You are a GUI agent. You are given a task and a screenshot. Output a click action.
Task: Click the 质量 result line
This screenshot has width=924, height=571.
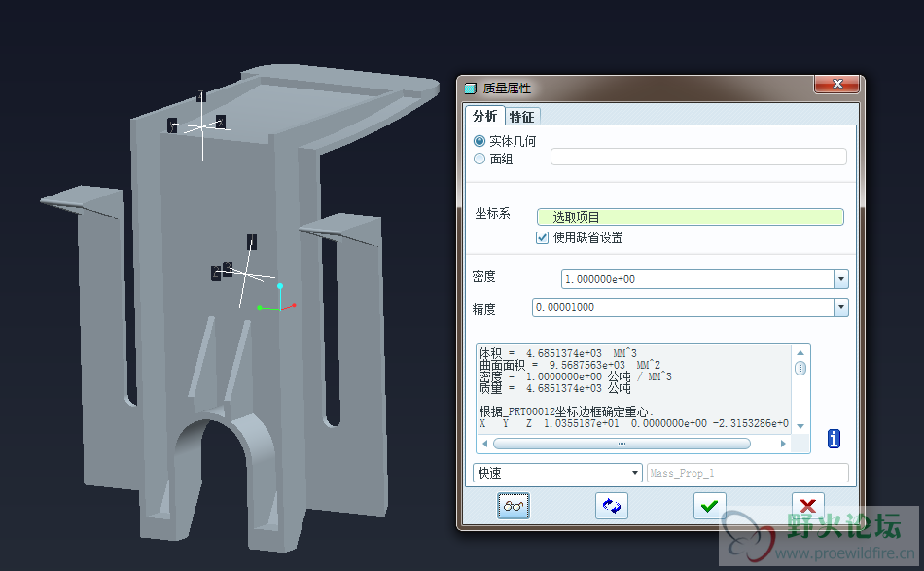tap(554, 388)
